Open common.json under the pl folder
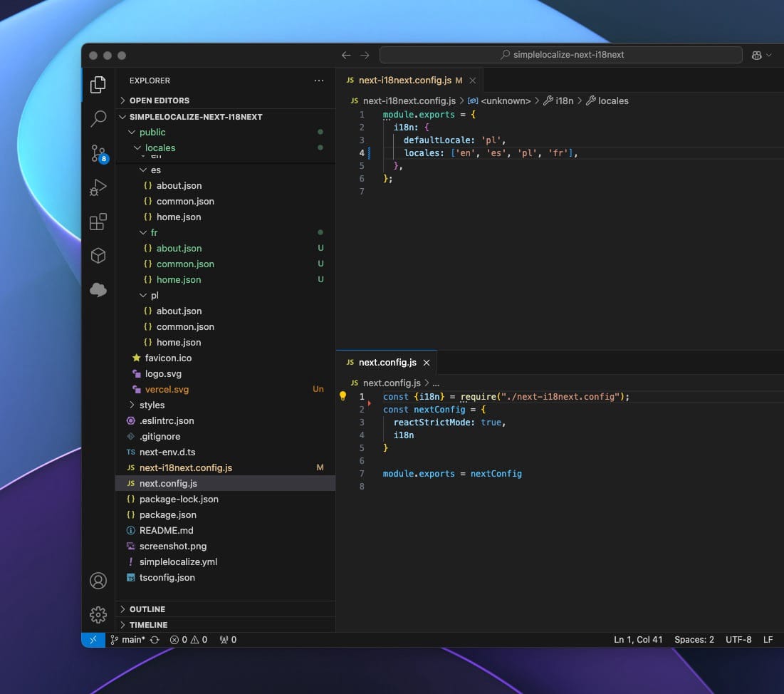 point(185,327)
